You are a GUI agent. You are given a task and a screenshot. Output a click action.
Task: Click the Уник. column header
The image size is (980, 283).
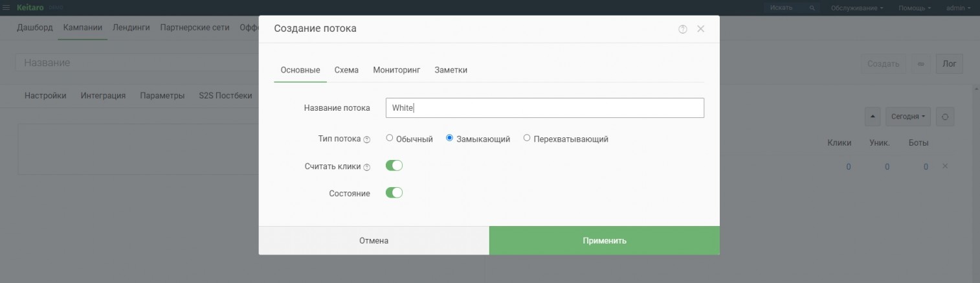(880, 142)
